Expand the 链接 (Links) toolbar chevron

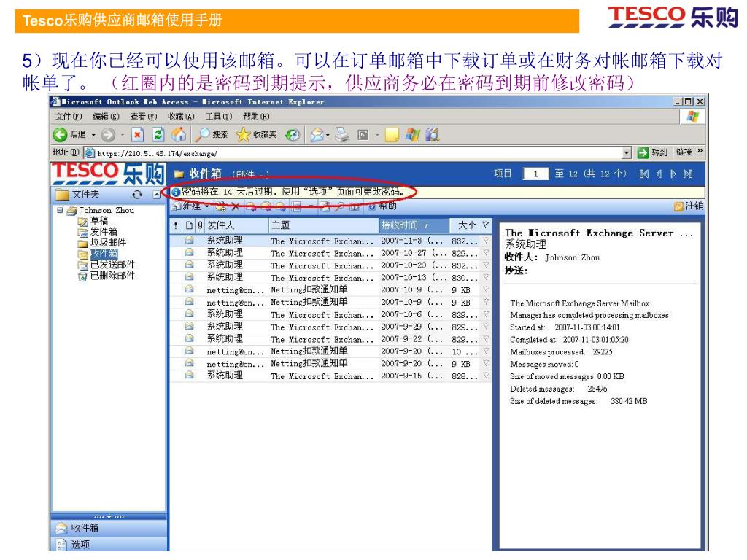[x=700, y=152]
